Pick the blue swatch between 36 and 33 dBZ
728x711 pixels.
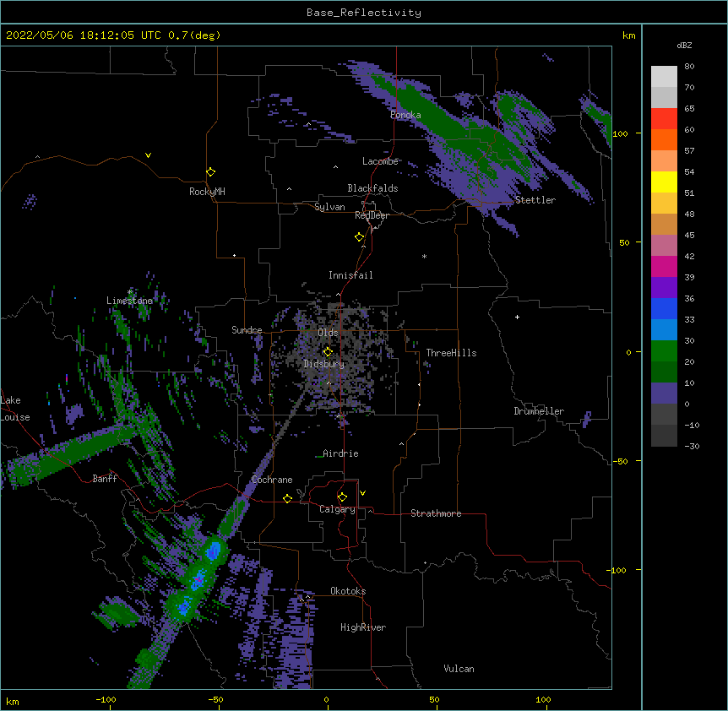[x=664, y=309]
